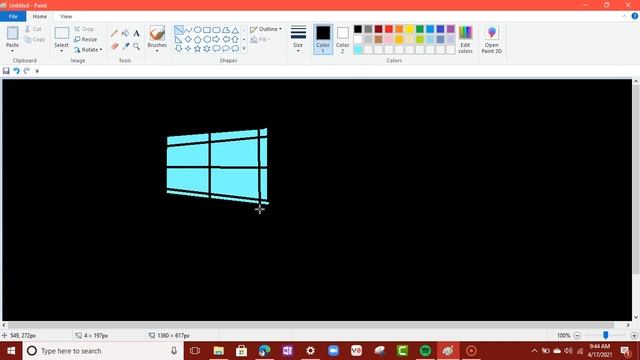Choose the Pentagon shape
This screenshot has height=360, width=640.
(x=198, y=39)
